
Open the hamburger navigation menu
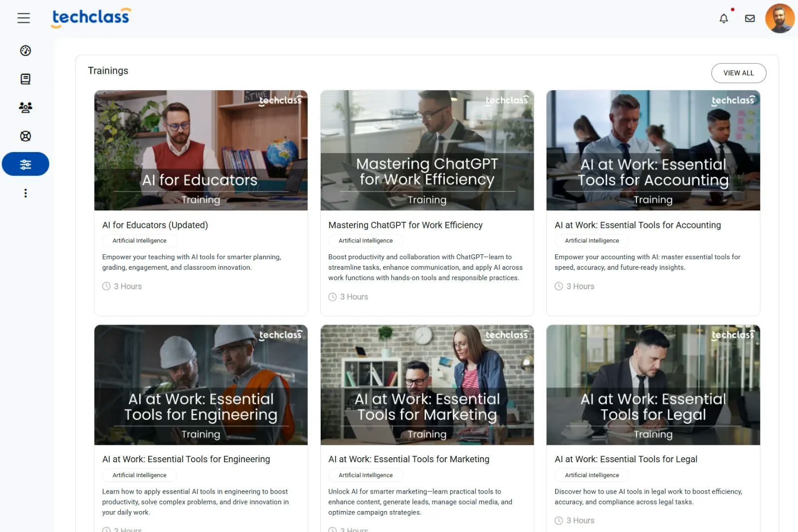click(x=23, y=18)
